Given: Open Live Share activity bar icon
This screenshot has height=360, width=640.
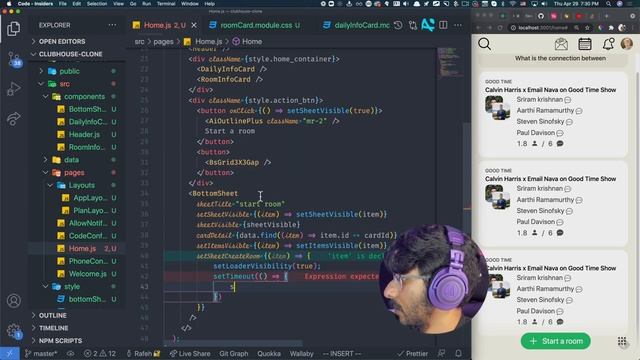Looking at the screenshot, I should 13,118.
